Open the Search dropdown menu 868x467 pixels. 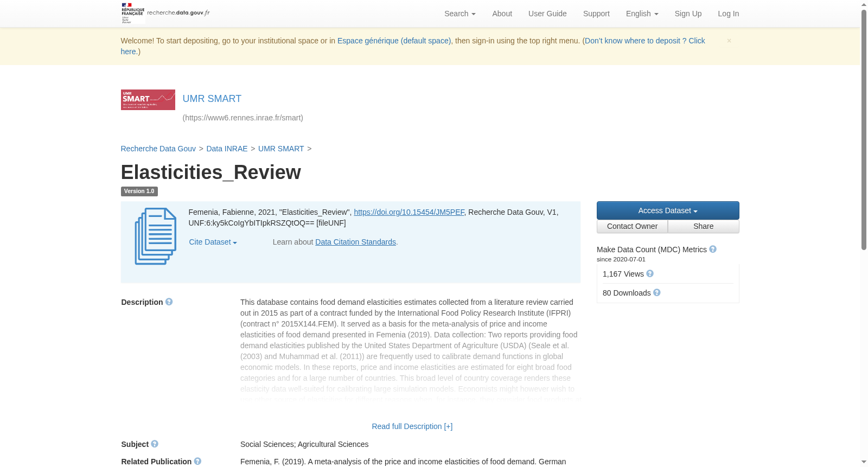pos(460,14)
